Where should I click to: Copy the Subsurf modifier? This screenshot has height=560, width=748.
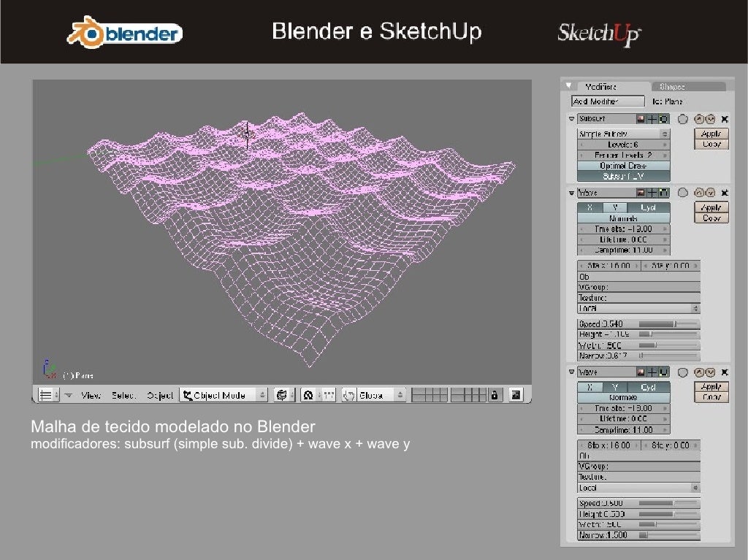(711, 144)
